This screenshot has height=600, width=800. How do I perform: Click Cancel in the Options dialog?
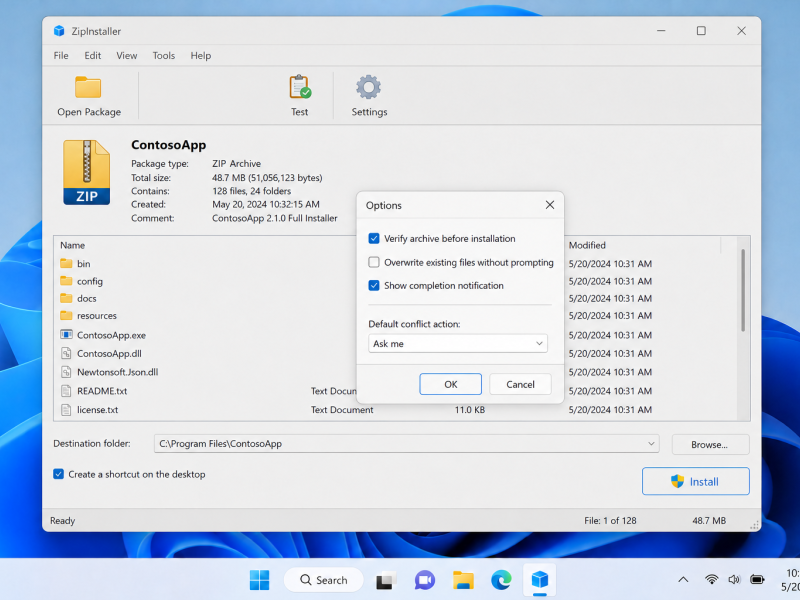point(520,384)
